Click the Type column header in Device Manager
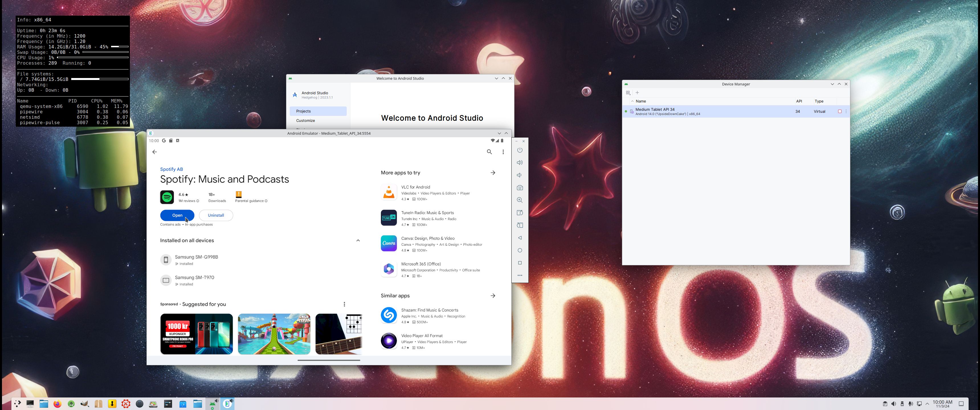This screenshot has height=410, width=980. (x=819, y=101)
